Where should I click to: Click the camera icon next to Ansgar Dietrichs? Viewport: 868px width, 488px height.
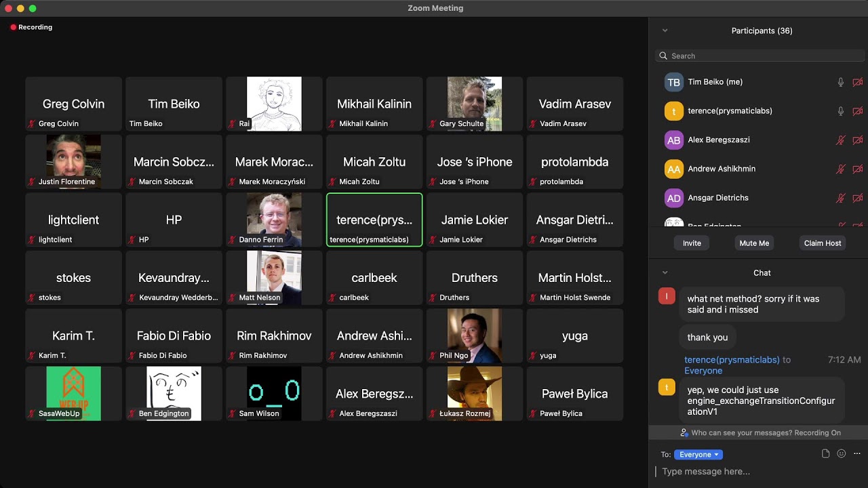click(x=857, y=198)
